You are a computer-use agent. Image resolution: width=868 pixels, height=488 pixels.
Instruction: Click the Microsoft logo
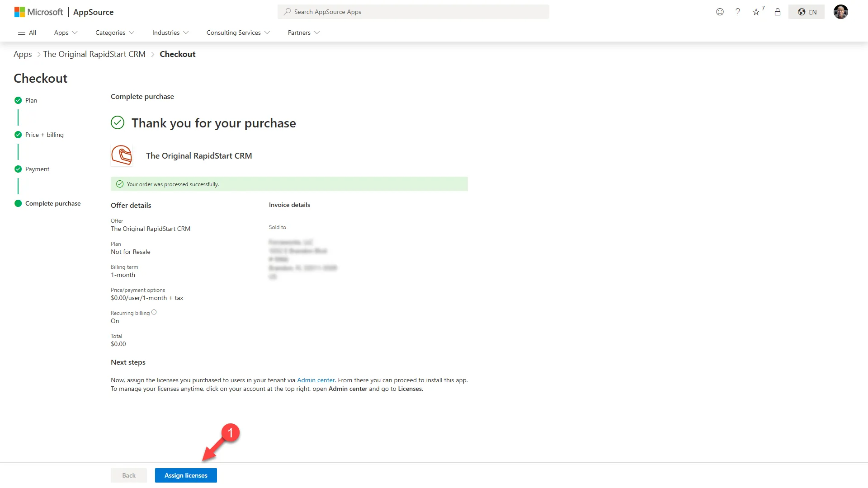(x=38, y=12)
